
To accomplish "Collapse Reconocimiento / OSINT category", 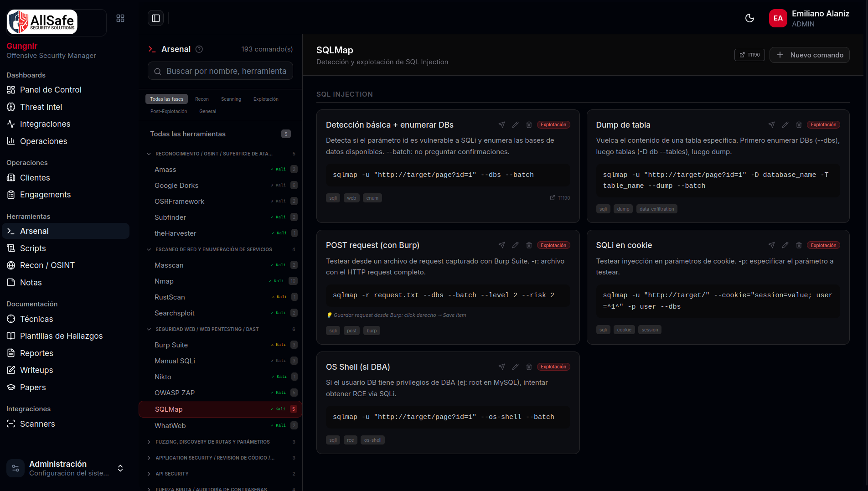I will point(221,154).
